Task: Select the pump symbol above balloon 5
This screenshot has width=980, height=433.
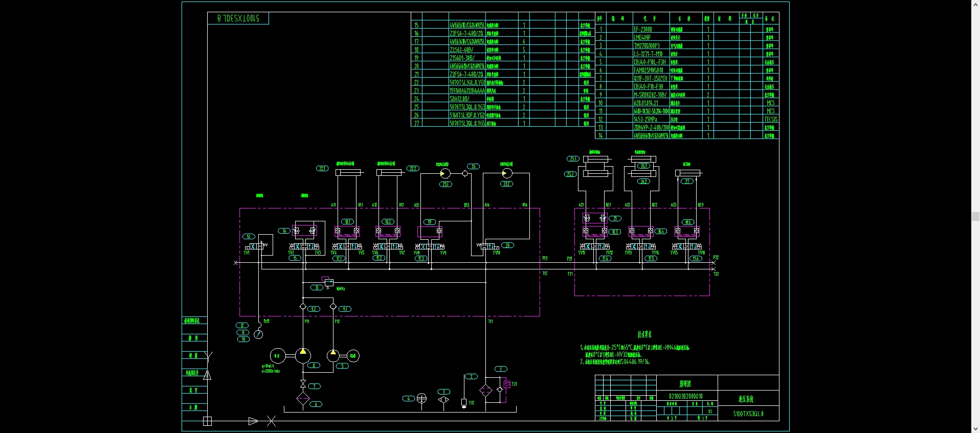Action: coord(333,355)
